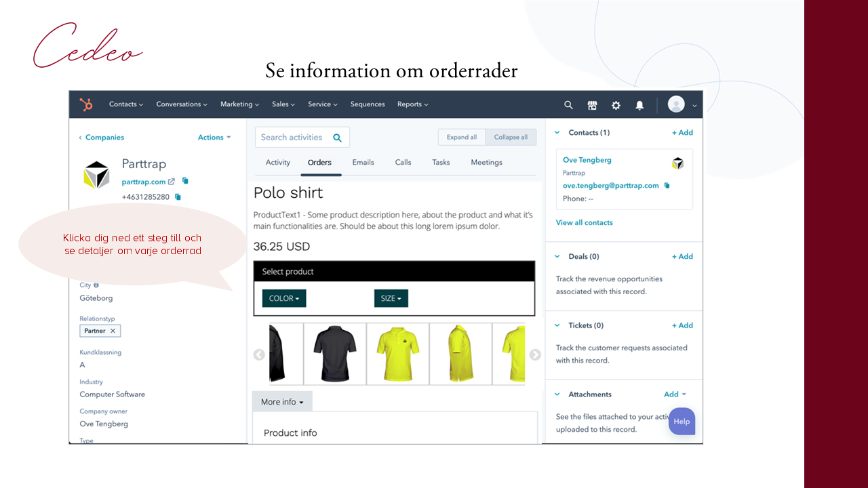Switch to the Emails tab
Viewport: 868px width, 488px height.
click(x=363, y=163)
